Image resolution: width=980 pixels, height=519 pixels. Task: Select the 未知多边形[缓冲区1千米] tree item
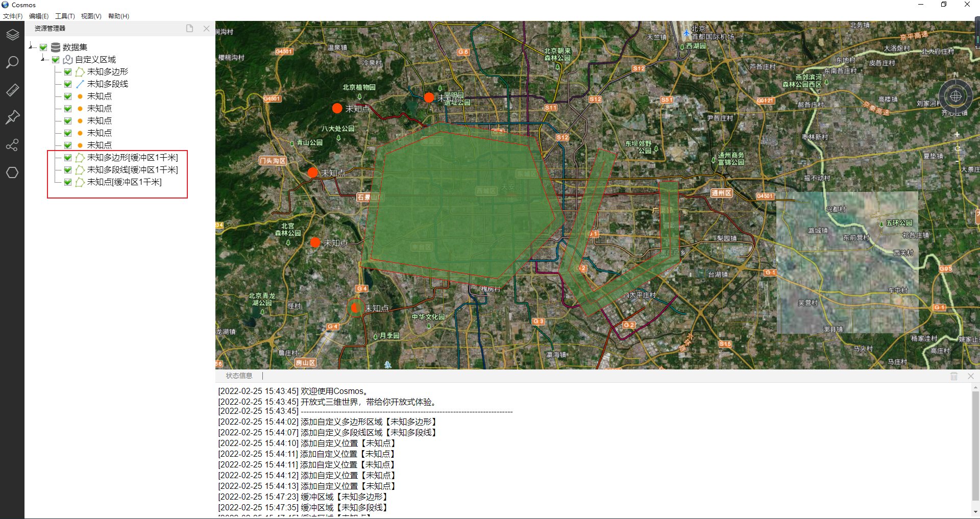point(132,158)
